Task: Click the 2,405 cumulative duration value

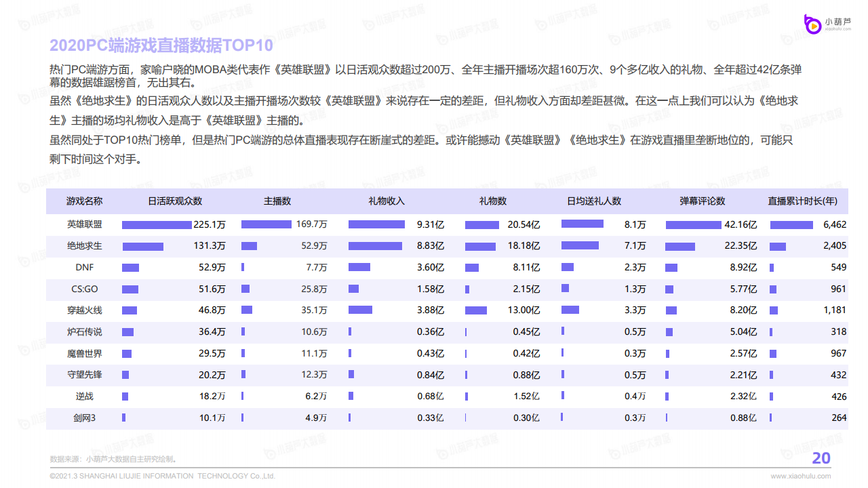Action: click(835, 246)
